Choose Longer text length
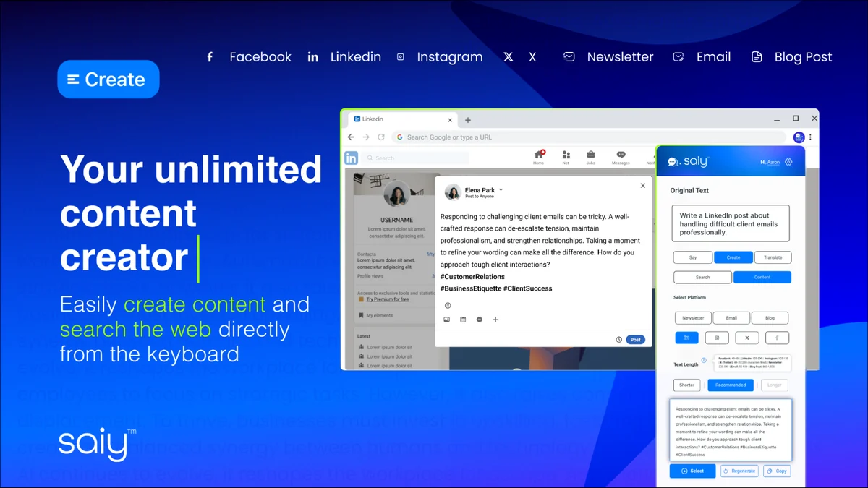 [774, 385]
